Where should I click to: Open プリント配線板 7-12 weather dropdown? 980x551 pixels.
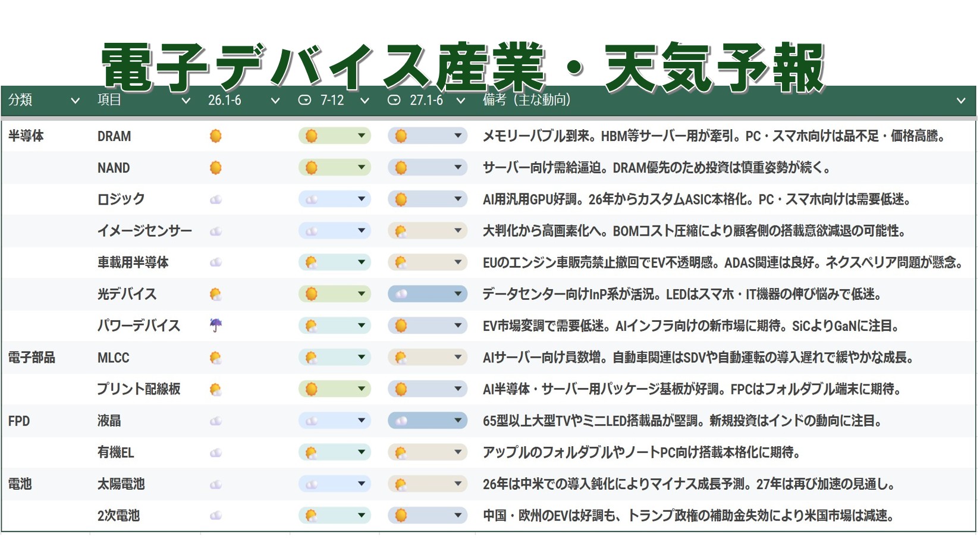point(335,389)
